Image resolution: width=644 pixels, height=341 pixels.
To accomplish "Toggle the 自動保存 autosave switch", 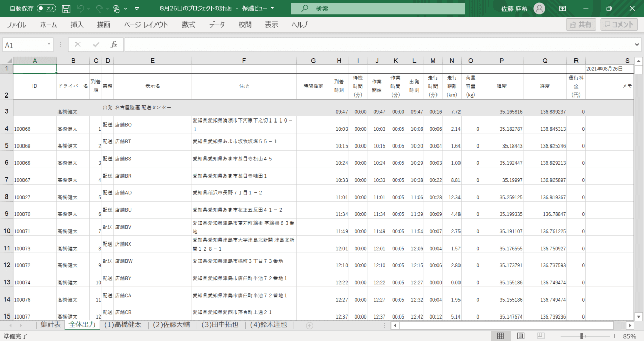I will [x=47, y=9].
